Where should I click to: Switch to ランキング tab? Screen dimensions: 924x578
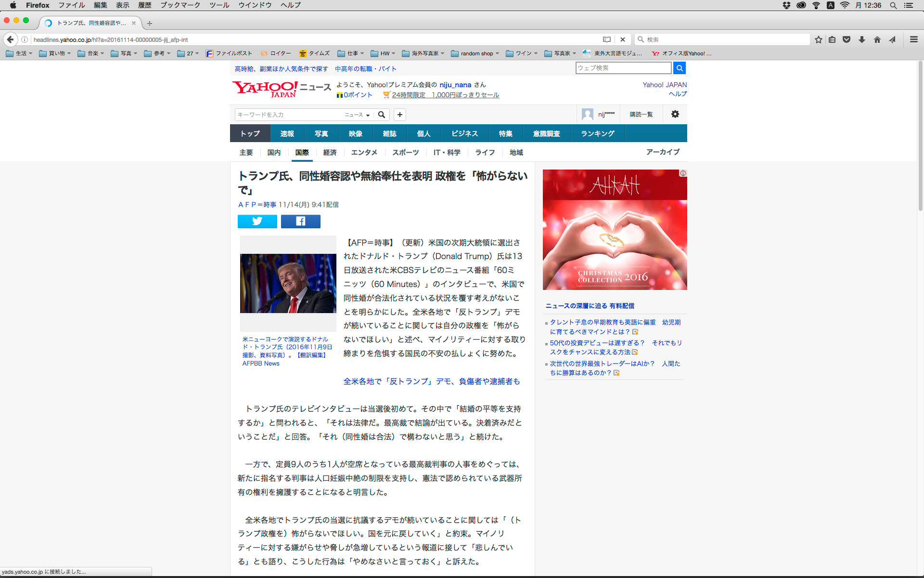pos(597,133)
